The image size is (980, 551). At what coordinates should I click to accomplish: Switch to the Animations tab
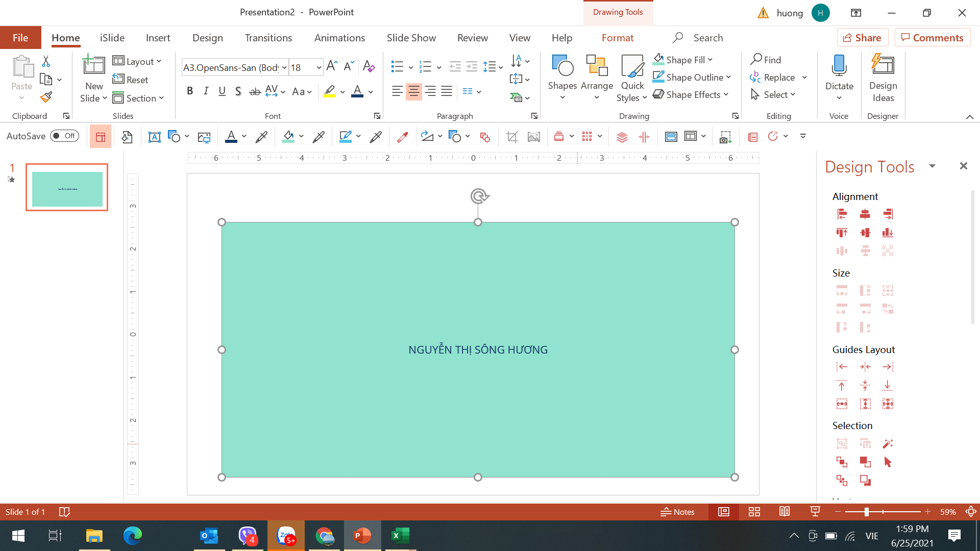(339, 38)
